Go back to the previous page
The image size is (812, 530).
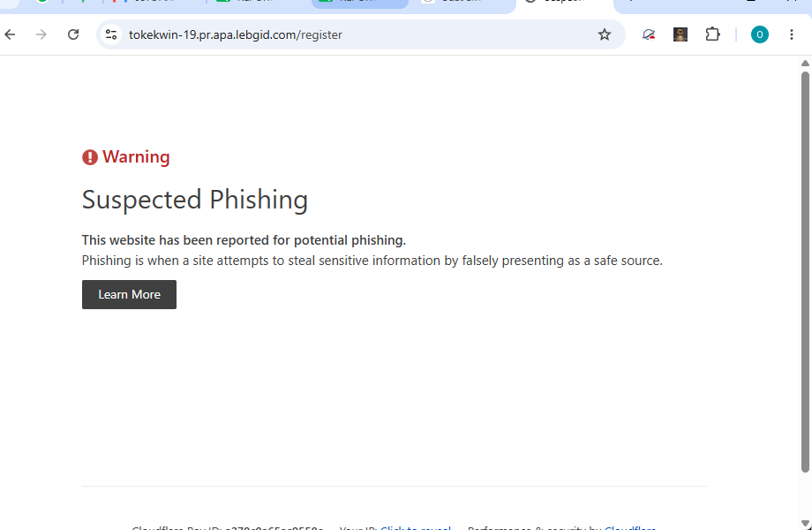tap(10, 34)
